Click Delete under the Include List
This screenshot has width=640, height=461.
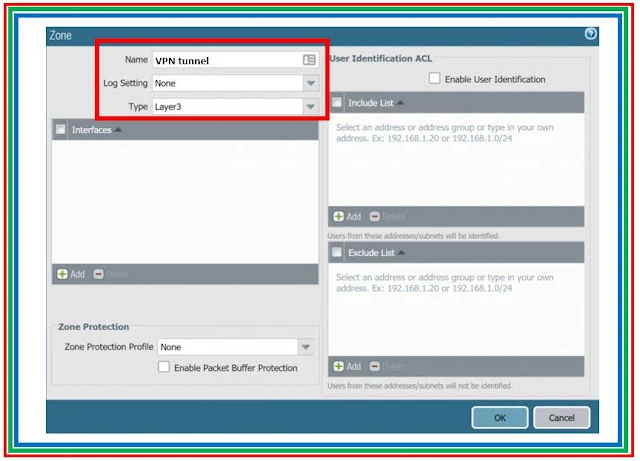coord(387,216)
